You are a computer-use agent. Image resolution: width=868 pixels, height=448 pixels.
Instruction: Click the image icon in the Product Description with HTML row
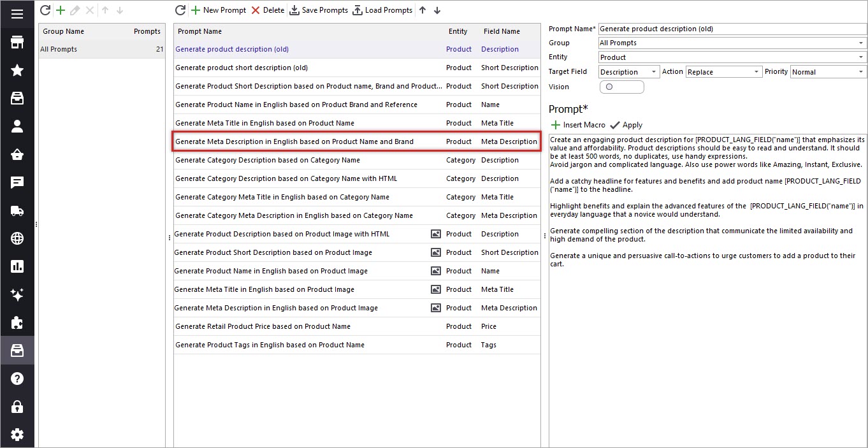point(436,234)
